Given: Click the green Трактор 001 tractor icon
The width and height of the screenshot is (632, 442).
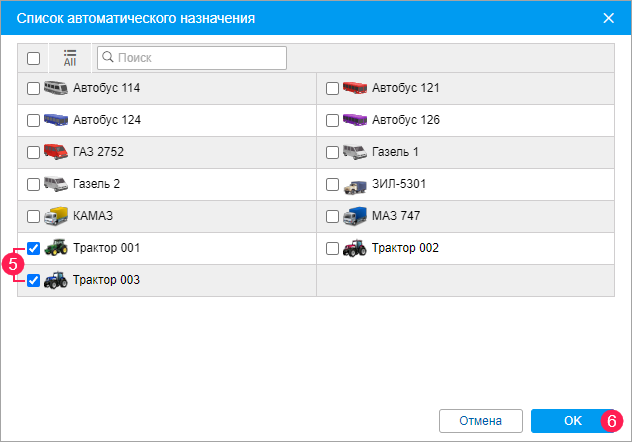Looking at the screenshot, I should [x=56, y=248].
